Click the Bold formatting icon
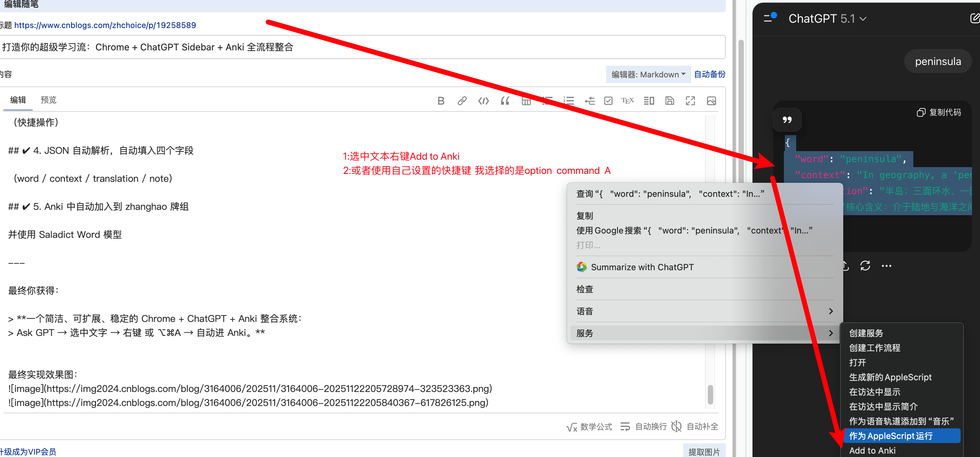This screenshot has width=980, height=457. pos(441,101)
